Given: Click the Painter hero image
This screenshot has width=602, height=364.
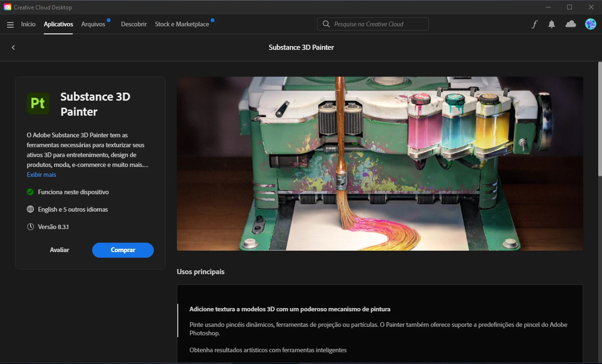Looking at the screenshot, I should [x=380, y=164].
